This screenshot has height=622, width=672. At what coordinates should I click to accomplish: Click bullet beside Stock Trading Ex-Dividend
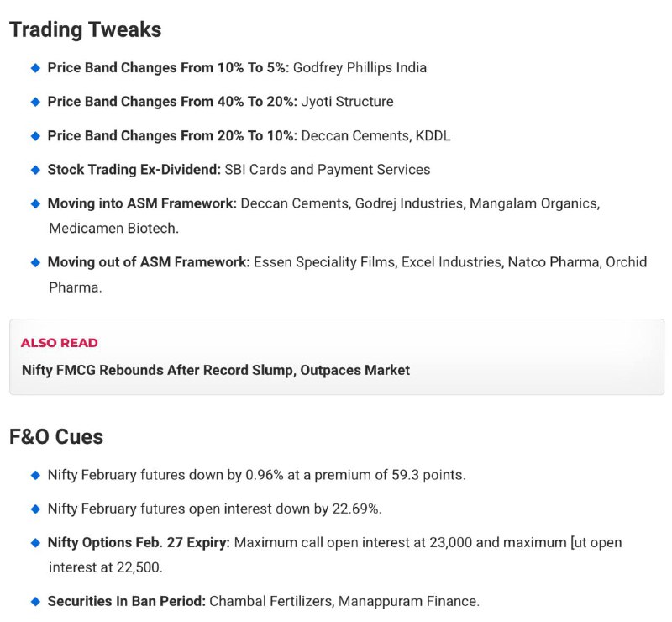coord(36,170)
